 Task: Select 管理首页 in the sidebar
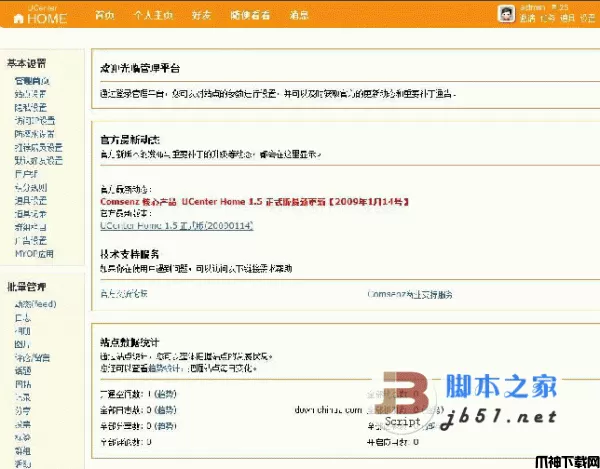coord(32,81)
